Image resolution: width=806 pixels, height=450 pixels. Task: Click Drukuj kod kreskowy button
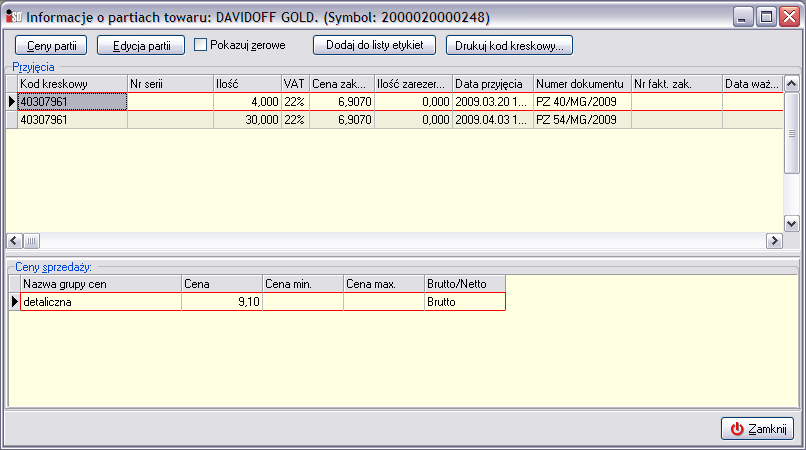[x=509, y=45]
